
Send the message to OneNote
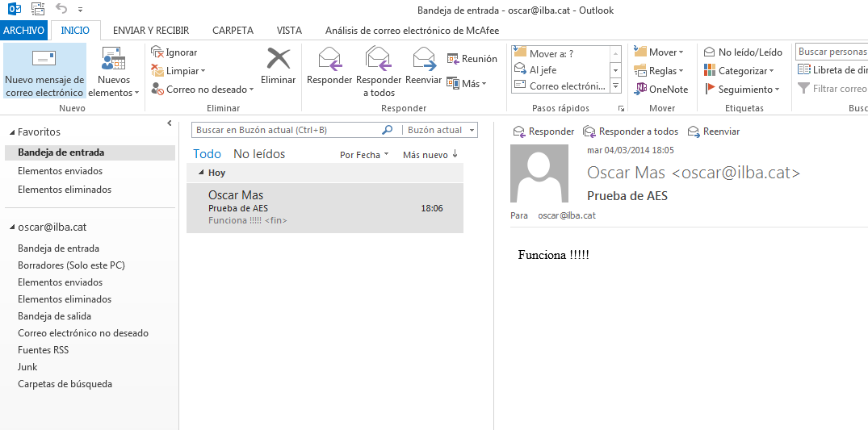click(661, 89)
